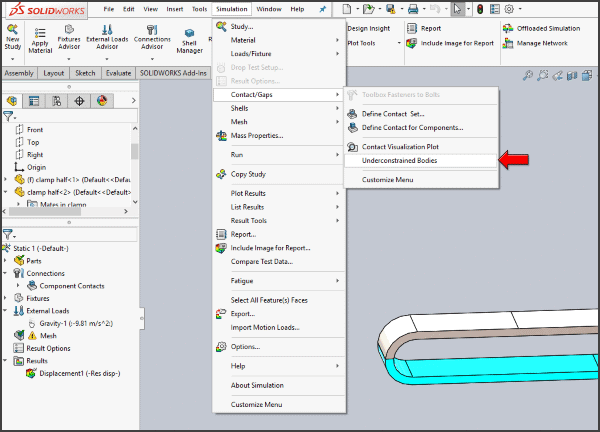Click the View Orientation cube icon
The width and height of the screenshot is (600, 432).
pos(587,76)
